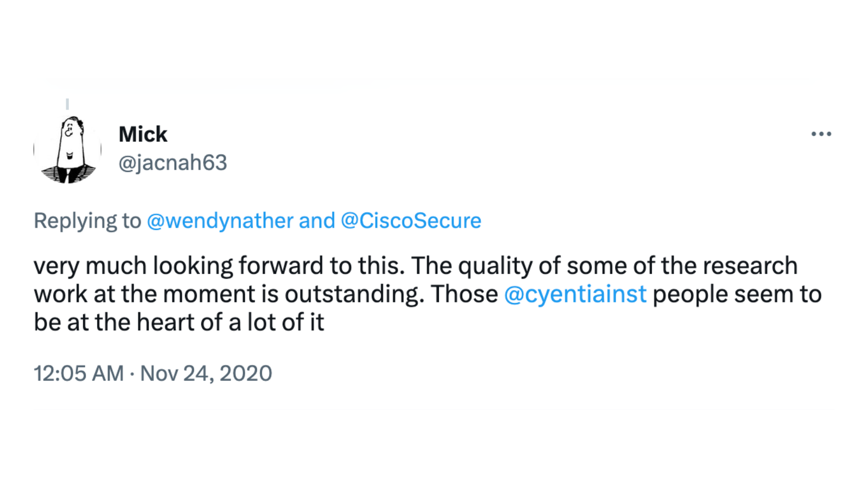Screen dimensions: 868x488
Task: Click 'people seem to' after the cyentiainst mention
Action: coord(737,294)
